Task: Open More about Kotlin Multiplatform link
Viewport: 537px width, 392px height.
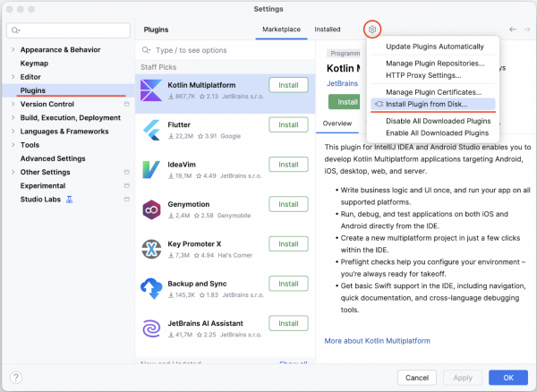Action: coord(377,341)
